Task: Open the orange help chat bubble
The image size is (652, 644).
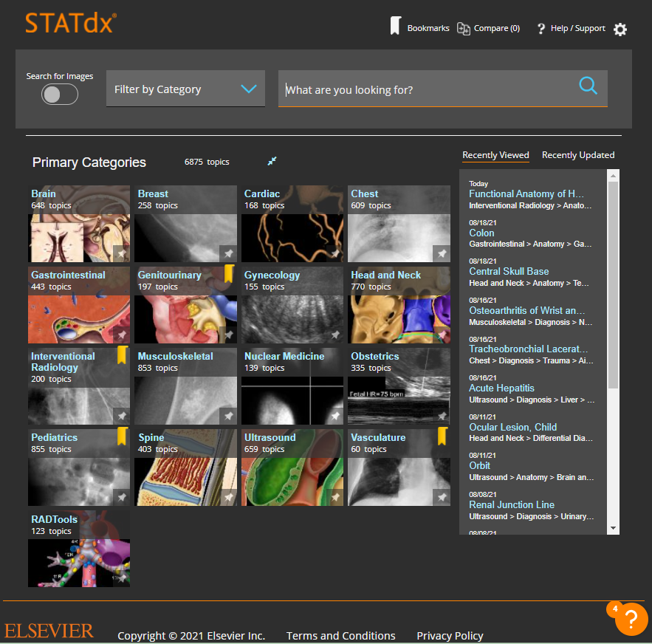Action: coord(631,619)
